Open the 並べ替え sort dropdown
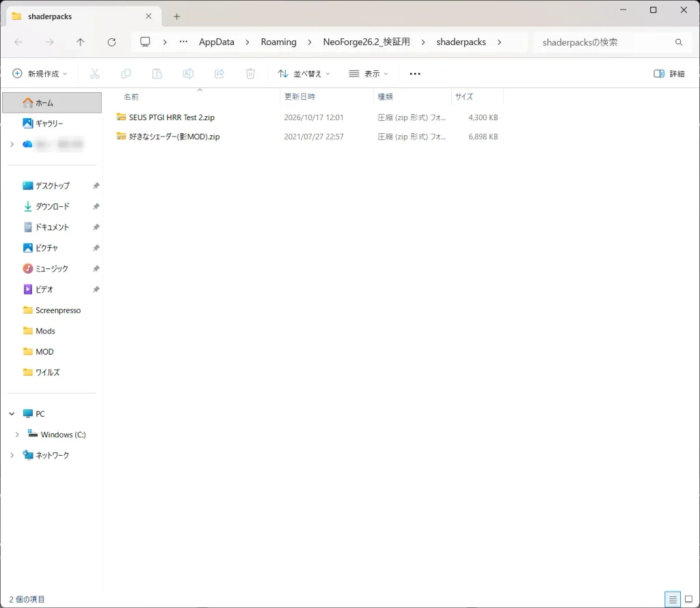This screenshot has width=700, height=608. (304, 74)
